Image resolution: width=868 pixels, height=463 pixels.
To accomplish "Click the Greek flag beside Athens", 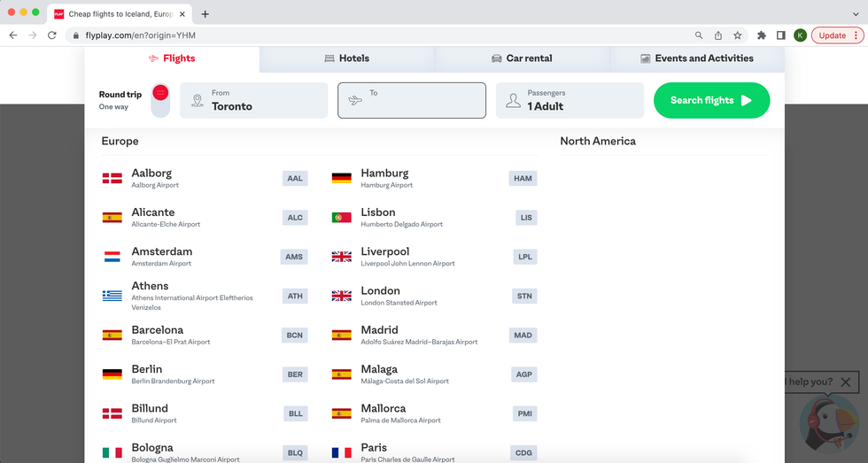I will tap(112, 296).
